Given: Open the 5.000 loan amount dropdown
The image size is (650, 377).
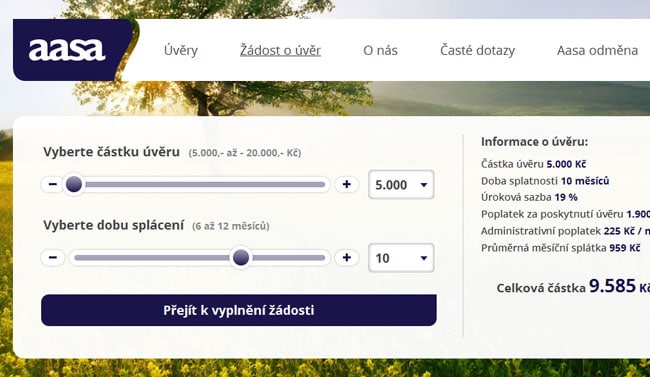Looking at the screenshot, I should [x=401, y=185].
